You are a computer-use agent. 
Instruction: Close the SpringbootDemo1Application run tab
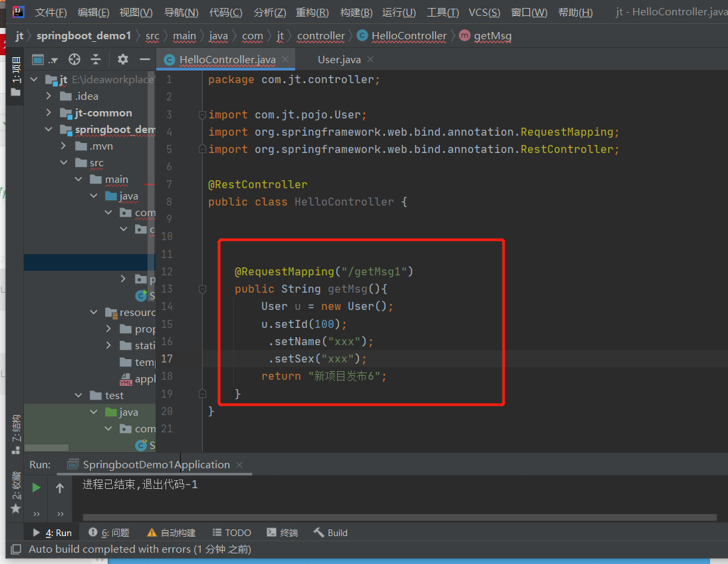[x=239, y=465]
